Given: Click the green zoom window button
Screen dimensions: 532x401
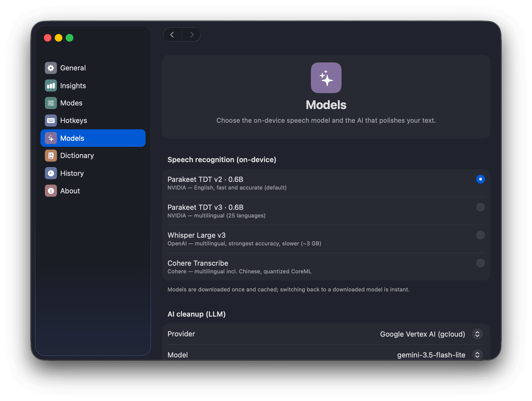Looking at the screenshot, I should pos(70,38).
